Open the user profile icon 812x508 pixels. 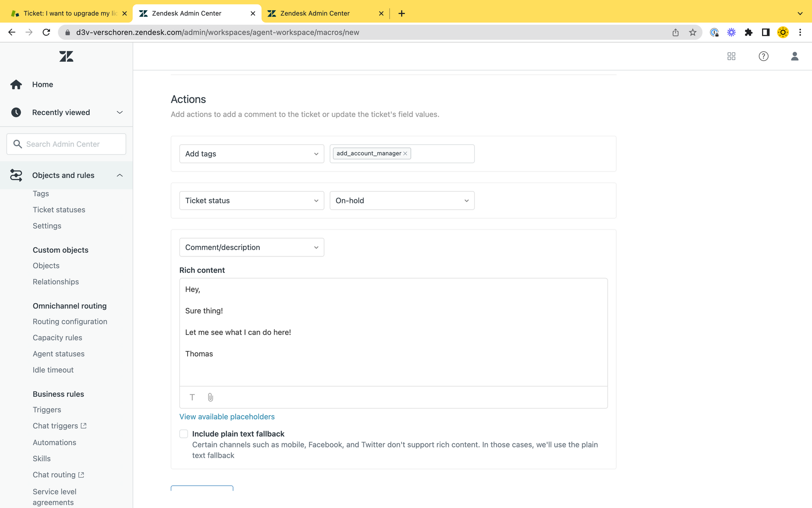click(795, 56)
